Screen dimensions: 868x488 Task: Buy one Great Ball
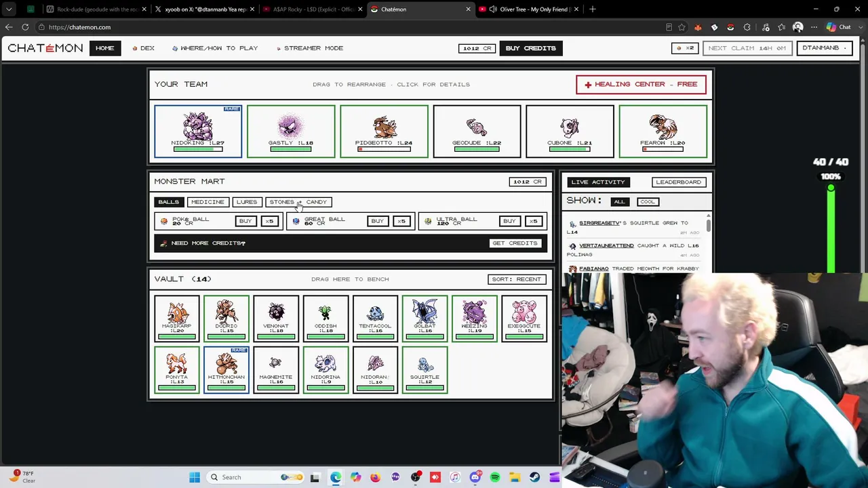(377, 221)
